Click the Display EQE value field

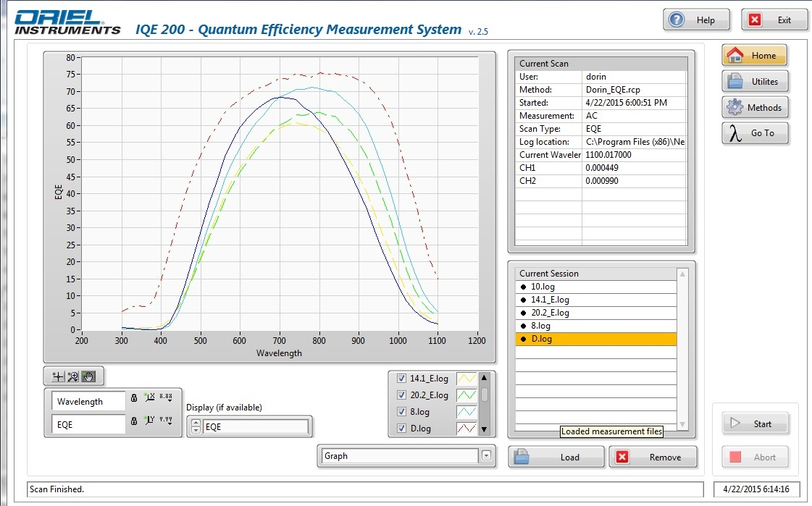[x=255, y=427]
